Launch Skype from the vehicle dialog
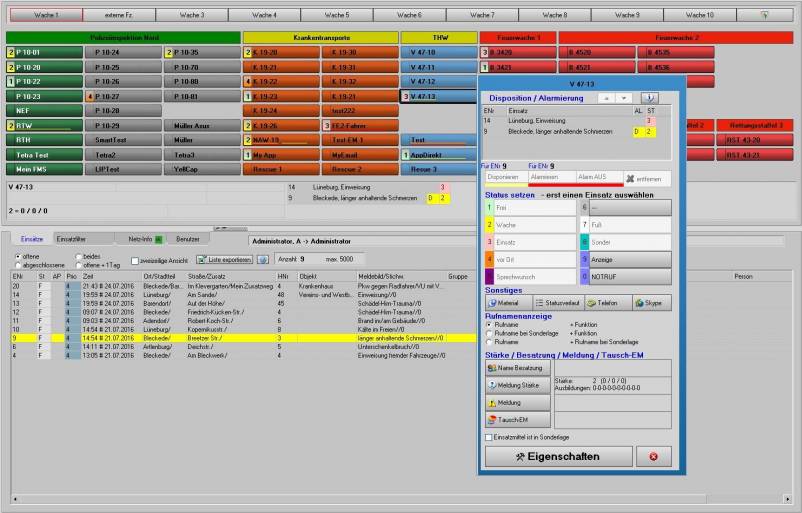This screenshot has height=513, width=802. pos(650,302)
